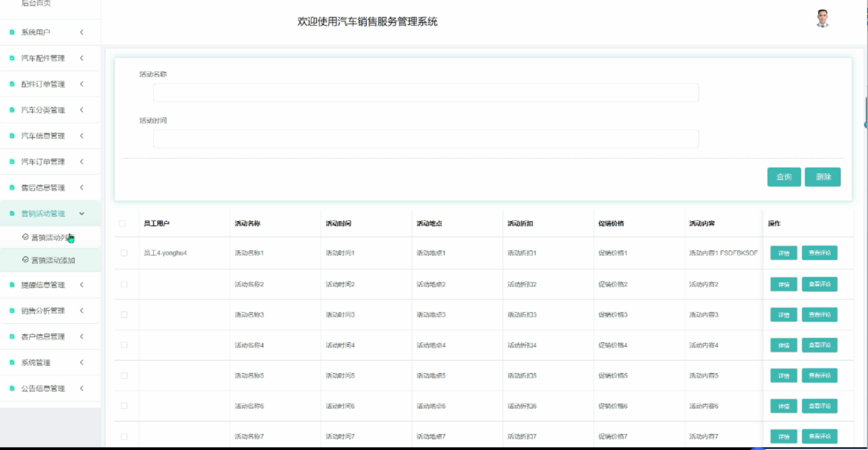The height and width of the screenshot is (450, 868).
Task: Expand the 销售分析管理 chevron
Action: [x=82, y=311]
